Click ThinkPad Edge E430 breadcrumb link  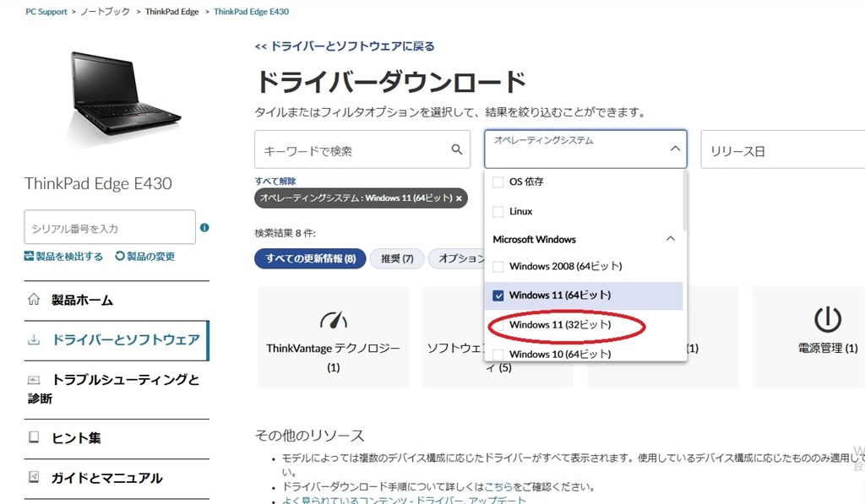(251, 12)
